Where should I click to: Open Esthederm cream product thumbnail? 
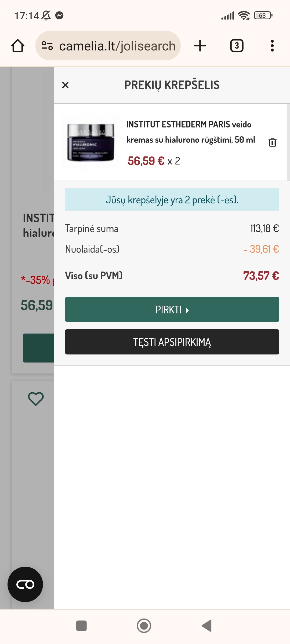tap(90, 142)
